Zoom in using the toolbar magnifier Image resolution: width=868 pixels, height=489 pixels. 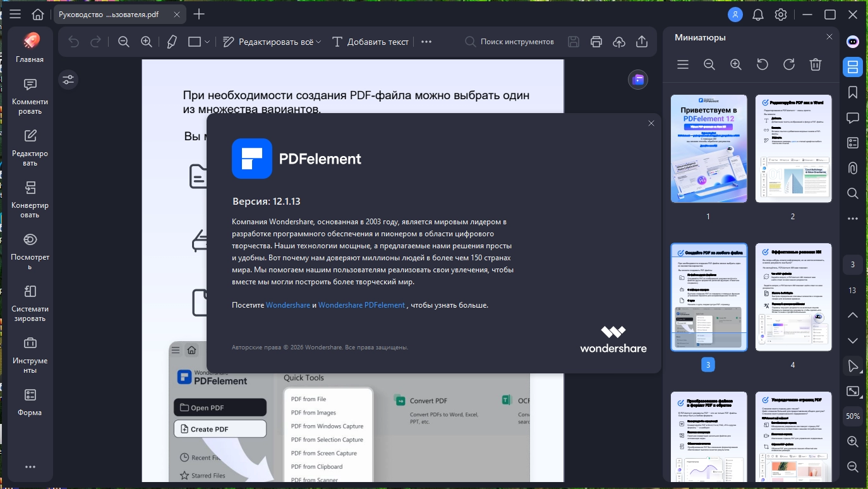point(147,42)
